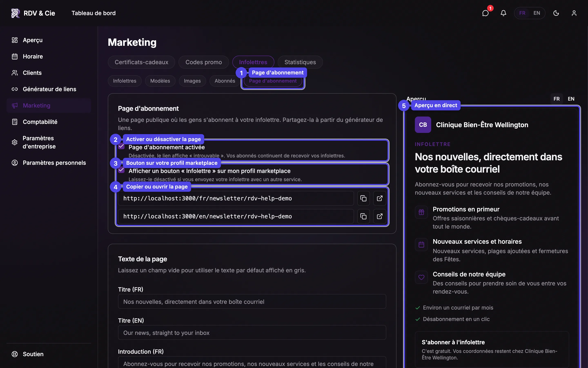Toggle dark mode moon icon
The width and height of the screenshot is (588, 368).
(x=556, y=13)
